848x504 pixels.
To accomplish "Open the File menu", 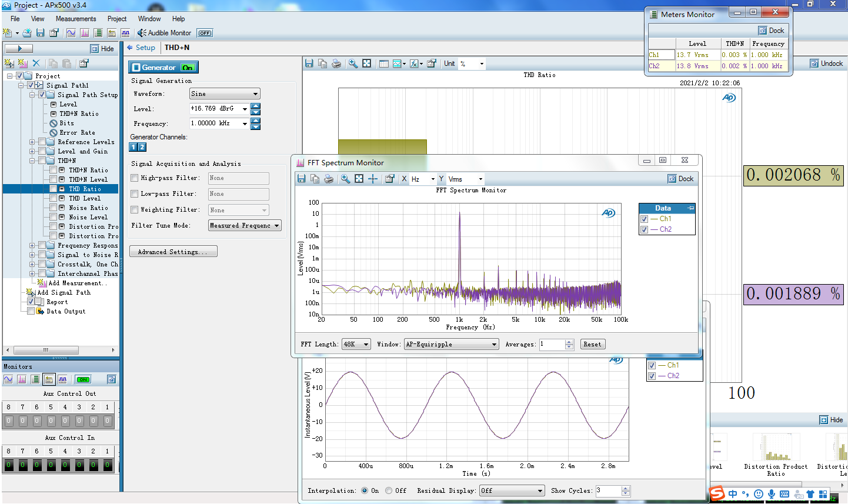I will point(15,19).
